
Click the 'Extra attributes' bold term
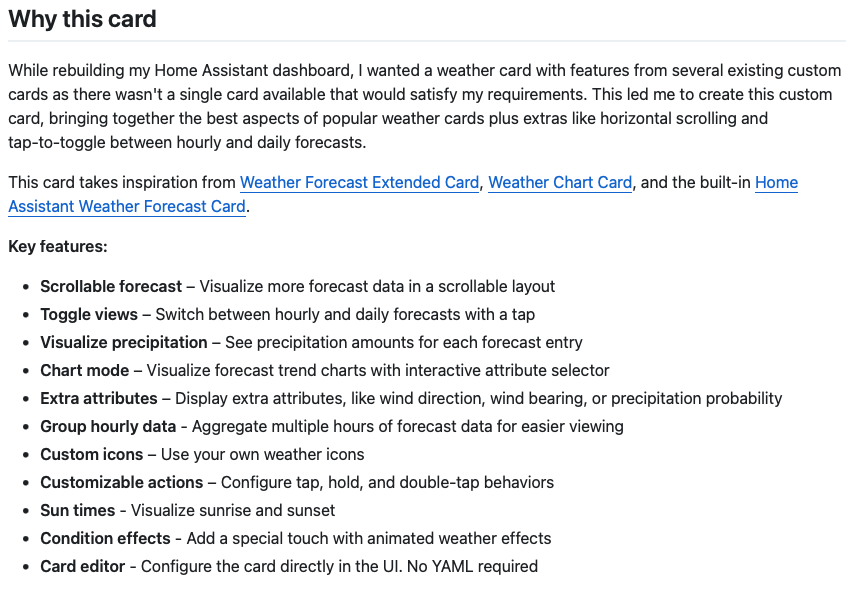point(99,399)
